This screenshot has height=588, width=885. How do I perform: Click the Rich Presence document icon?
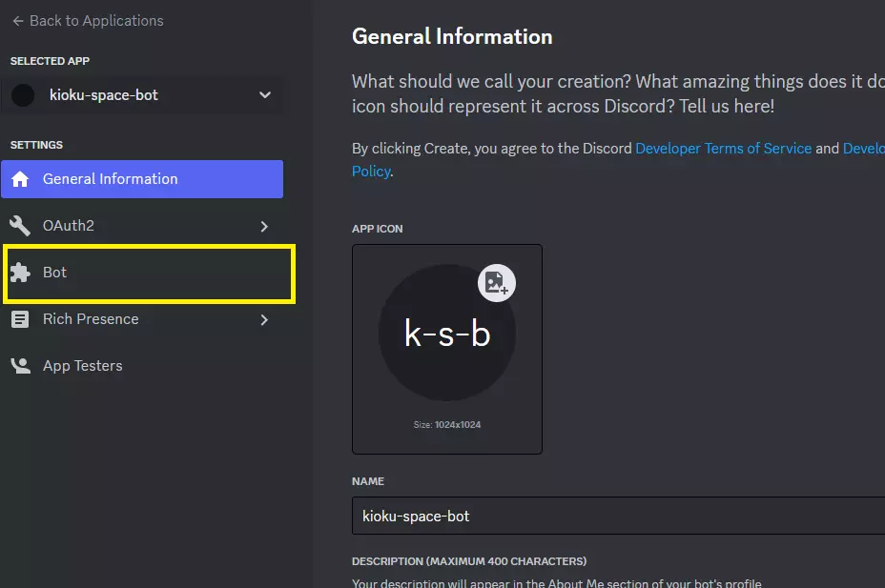click(x=20, y=319)
